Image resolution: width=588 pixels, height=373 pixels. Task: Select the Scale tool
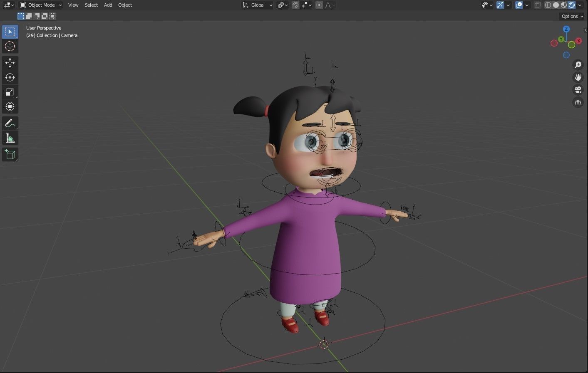10,92
